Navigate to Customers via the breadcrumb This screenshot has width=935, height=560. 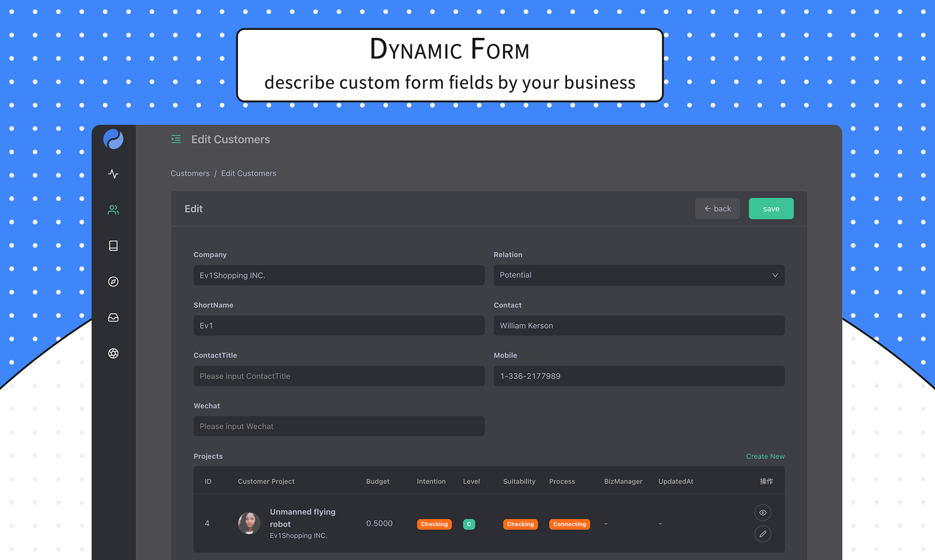(190, 173)
